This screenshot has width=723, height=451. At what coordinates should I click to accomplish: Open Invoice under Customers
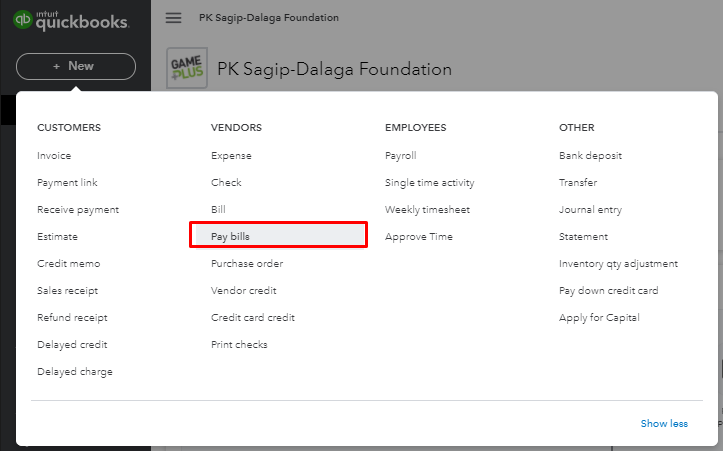[54, 156]
